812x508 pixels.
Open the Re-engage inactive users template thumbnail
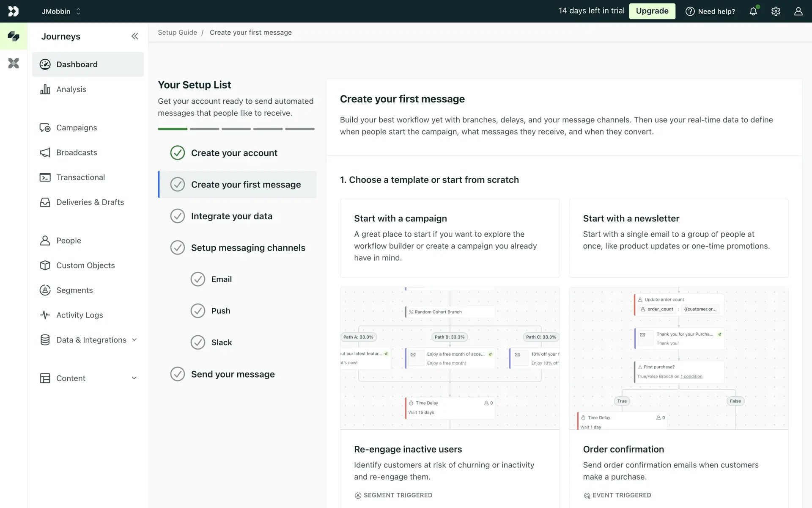click(x=450, y=358)
